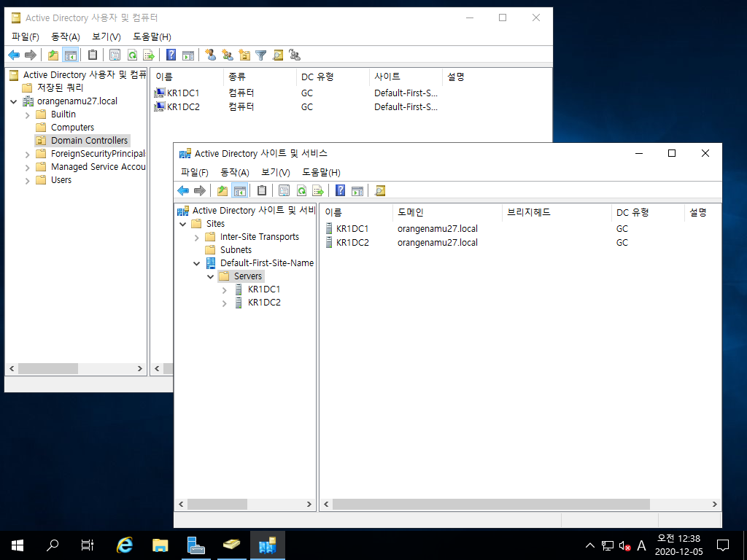Select Computers container in tree

pyautogui.click(x=72, y=128)
